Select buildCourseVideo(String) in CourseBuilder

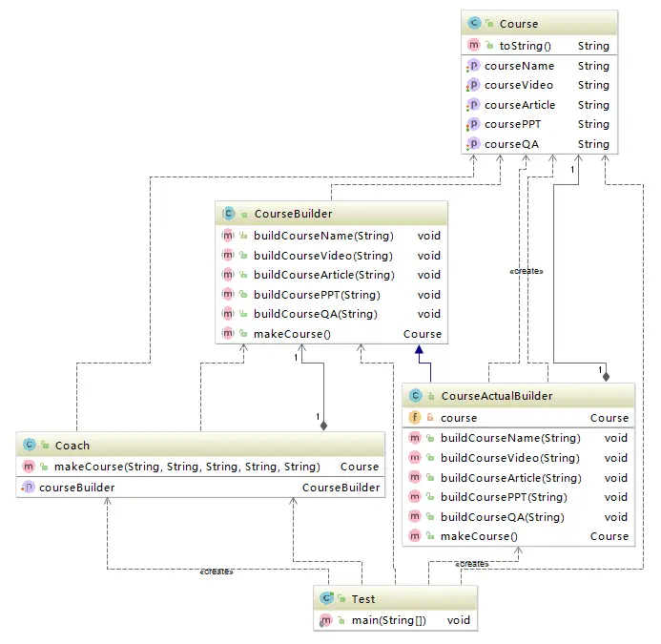coord(323,256)
